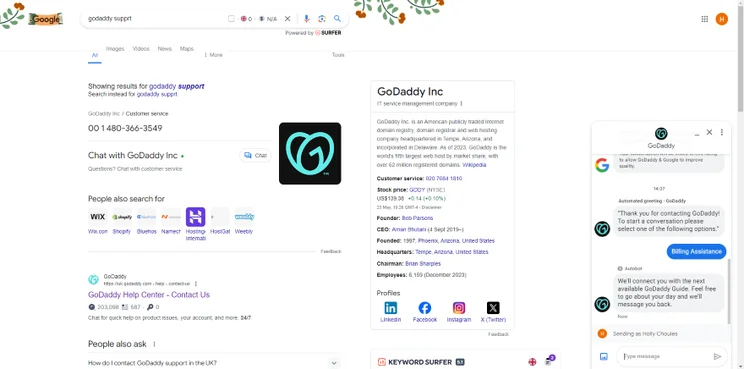Minimize the GoDaddy chat panel
This screenshot has height=369, width=744.
(697, 134)
